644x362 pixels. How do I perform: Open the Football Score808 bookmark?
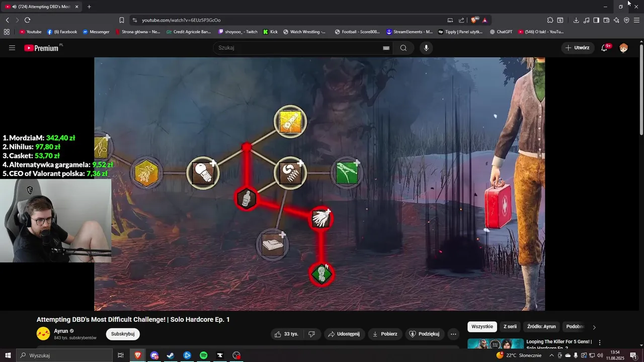tap(357, 32)
